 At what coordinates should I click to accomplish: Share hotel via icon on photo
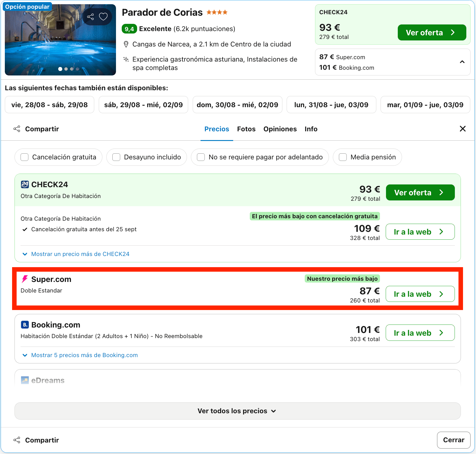[90, 17]
